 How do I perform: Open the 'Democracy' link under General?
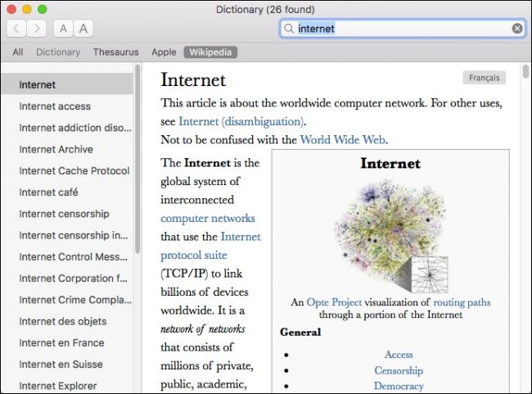[x=399, y=386]
